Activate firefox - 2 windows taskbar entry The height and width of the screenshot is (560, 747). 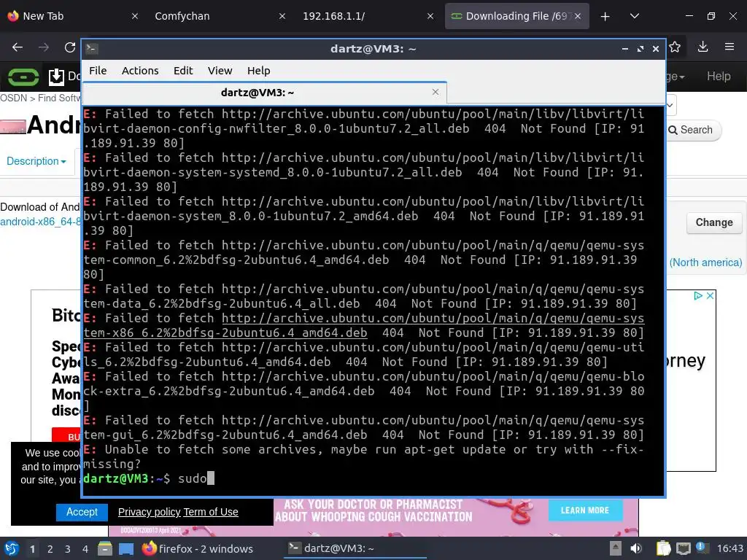tap(197, 548)
